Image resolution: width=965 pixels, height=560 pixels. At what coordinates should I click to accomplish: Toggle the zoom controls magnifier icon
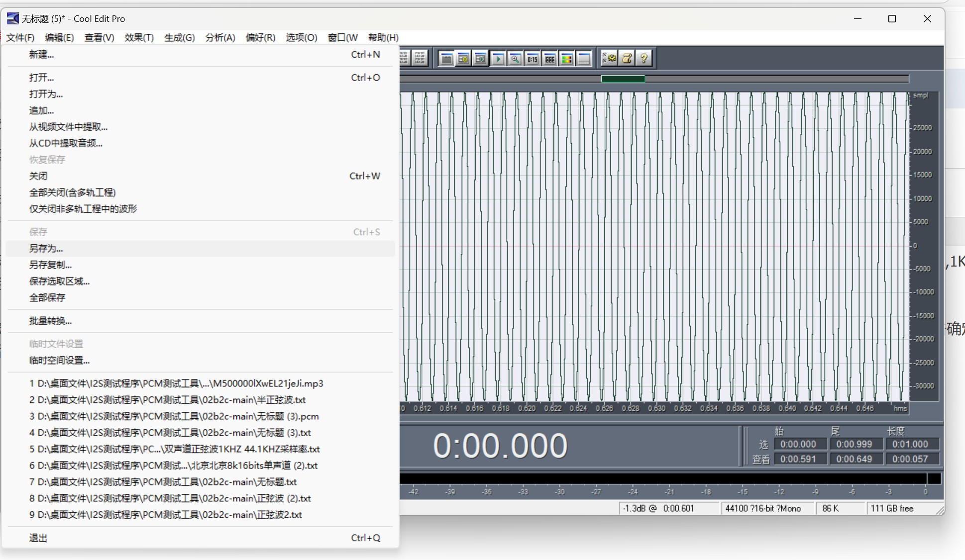click(x=515, y=59)
